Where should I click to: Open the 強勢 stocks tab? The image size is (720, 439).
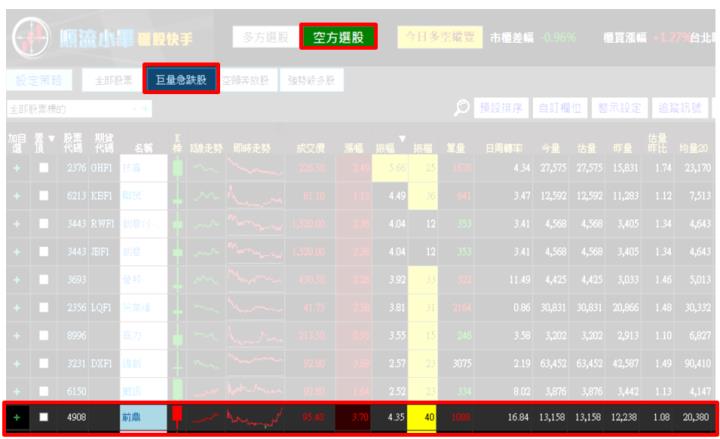pos(311,80)
